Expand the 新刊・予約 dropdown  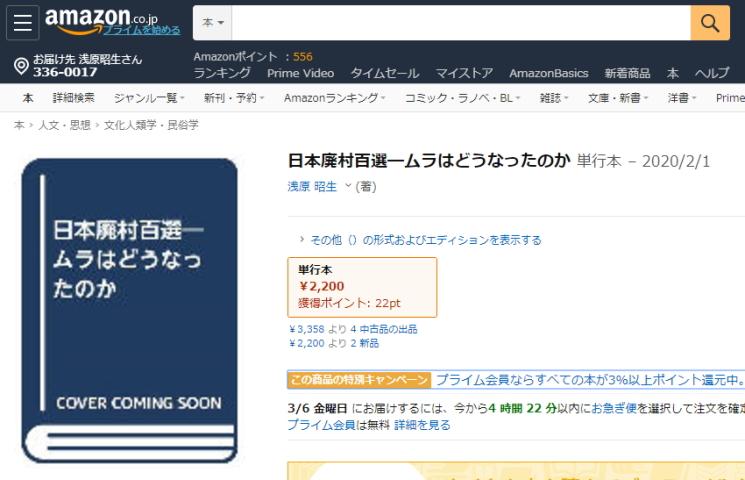click(234, 98)
